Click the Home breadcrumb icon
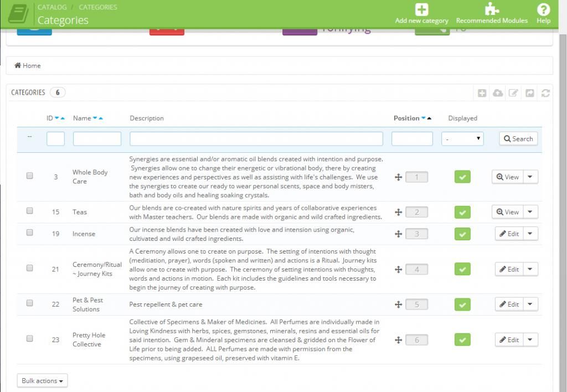Screen dimensions: 567x392 (x=18, y=65)
